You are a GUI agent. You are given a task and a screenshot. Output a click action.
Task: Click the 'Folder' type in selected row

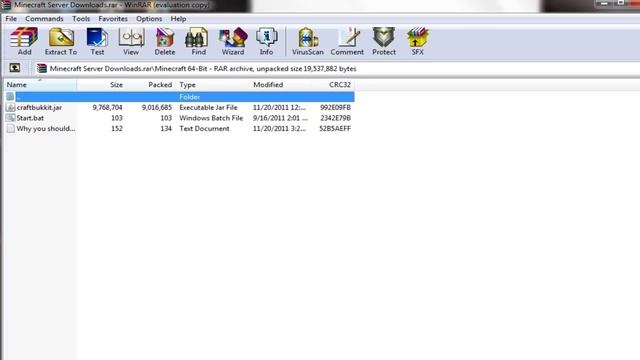click(189, 97)
